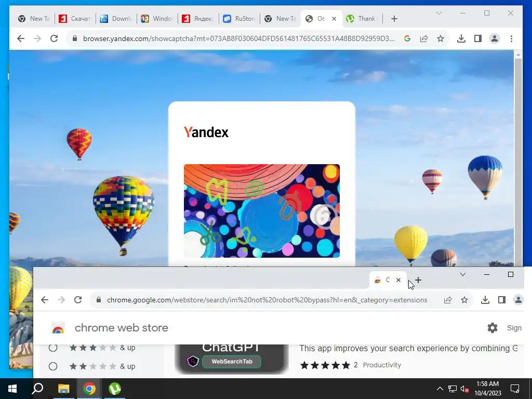532x399 pixels.
Task: Reload the Yandex captcha page
Action: [54, 38]
